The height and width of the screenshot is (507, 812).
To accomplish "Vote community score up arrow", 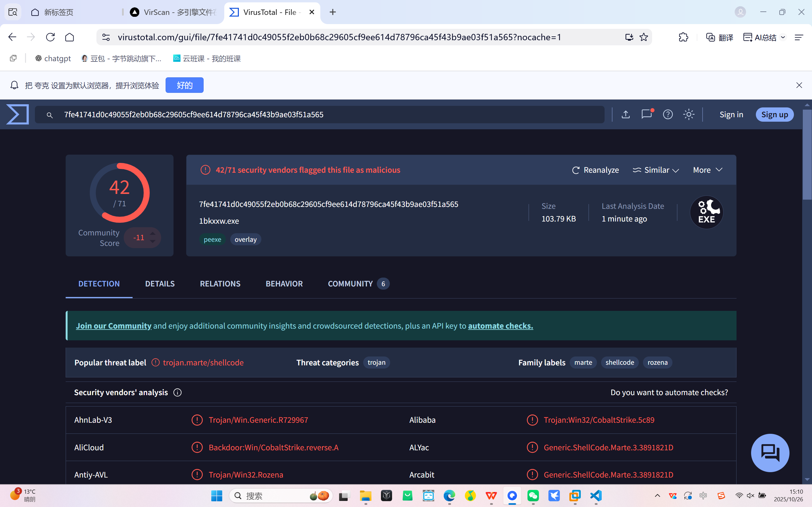I will coord(153,234).
